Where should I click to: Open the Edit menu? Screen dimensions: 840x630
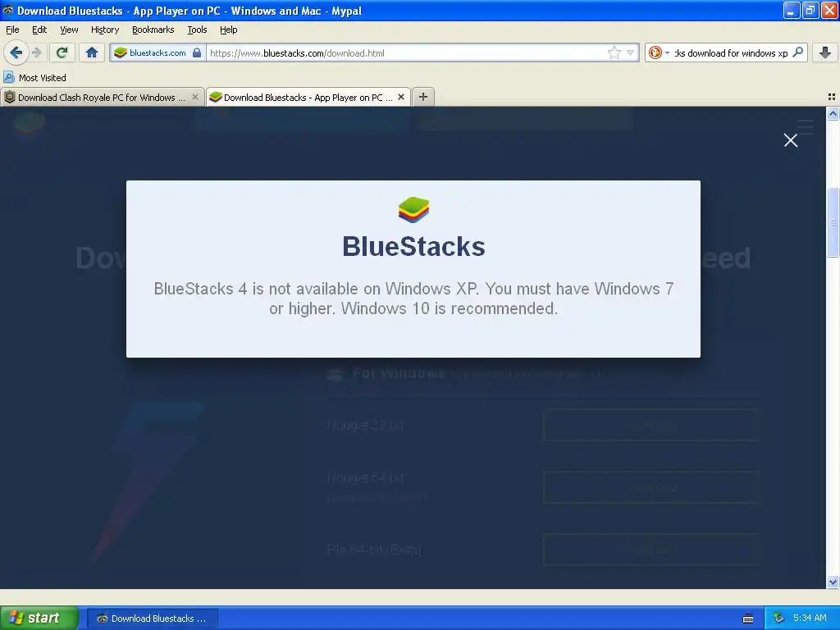(x=39, y=30)
